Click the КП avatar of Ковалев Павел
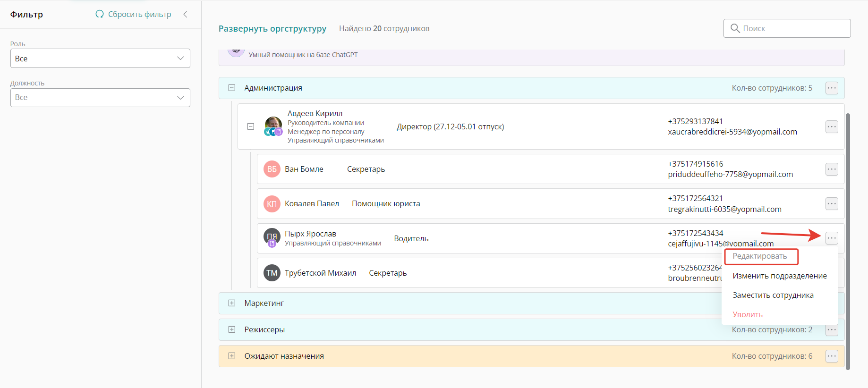This screenshot has height=388, width=868. 272,203
